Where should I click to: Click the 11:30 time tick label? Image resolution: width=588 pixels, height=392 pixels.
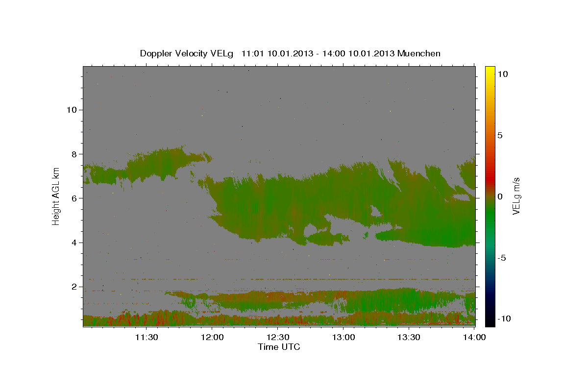click(x=146, y=337)
